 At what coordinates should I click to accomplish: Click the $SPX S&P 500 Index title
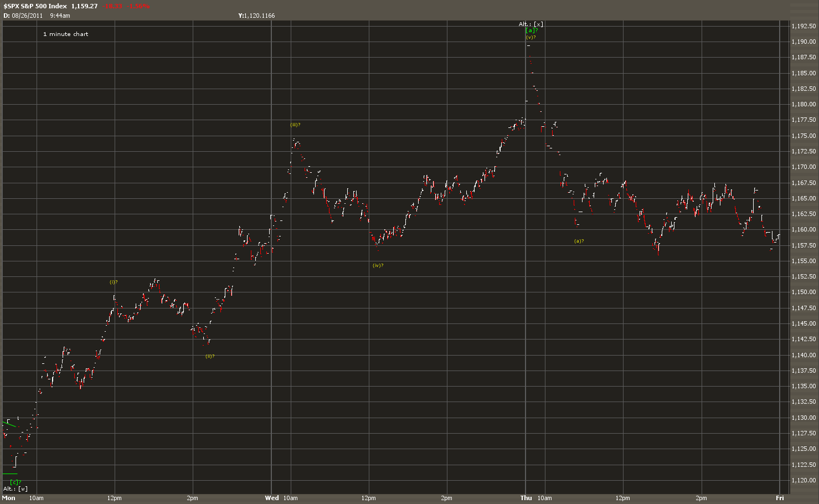click(35, 6)
